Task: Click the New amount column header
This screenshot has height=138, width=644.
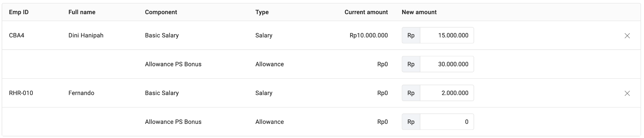Action: point(419,12)
